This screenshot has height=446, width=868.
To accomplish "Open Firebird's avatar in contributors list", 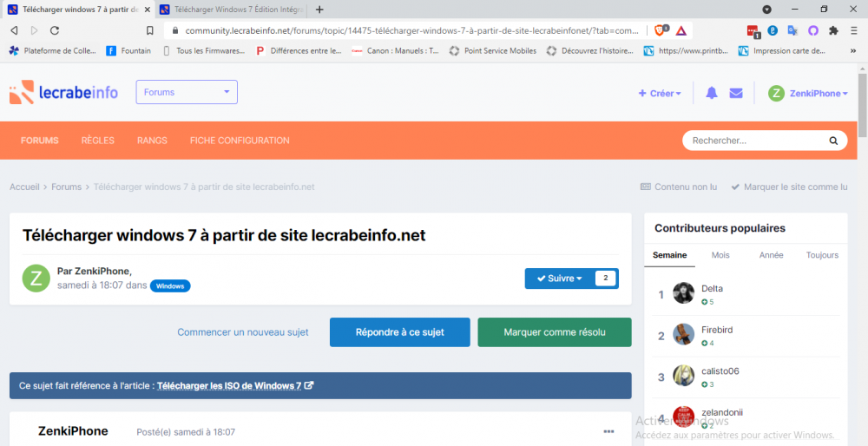I will [x=684, y=334].
